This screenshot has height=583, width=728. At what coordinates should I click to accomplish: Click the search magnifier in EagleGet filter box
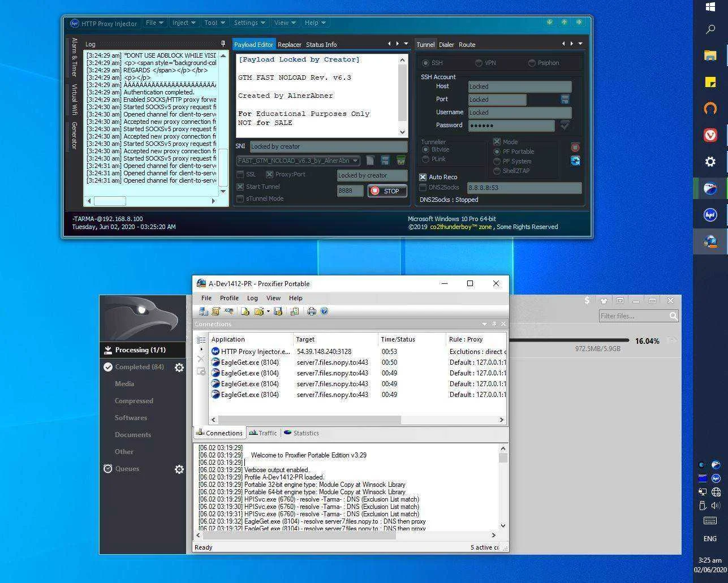(673, 316)
